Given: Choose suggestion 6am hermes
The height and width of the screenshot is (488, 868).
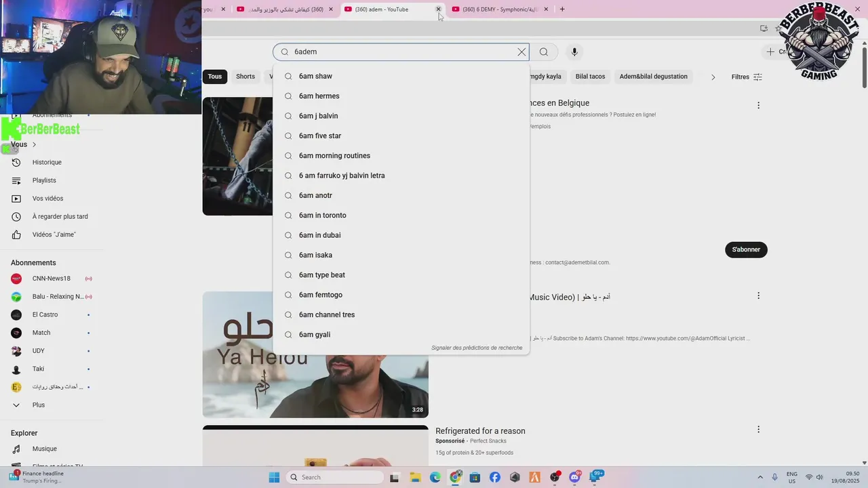Looking at the screenshot, I should 401,96.
